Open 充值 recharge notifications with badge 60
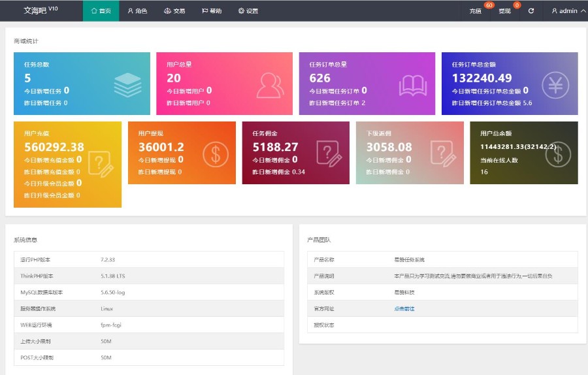Screen dimensions: 588x375 pyautogui.click(x=476, y=11)
